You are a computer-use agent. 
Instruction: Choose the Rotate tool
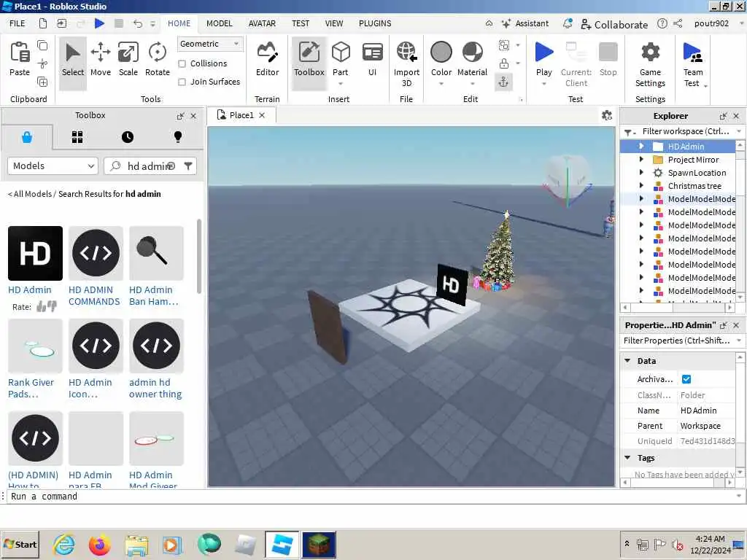pyautogui.click(x=158, y=59)
